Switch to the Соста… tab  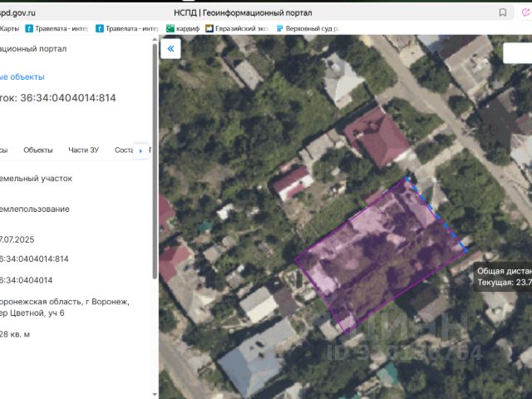pos(124,150)
